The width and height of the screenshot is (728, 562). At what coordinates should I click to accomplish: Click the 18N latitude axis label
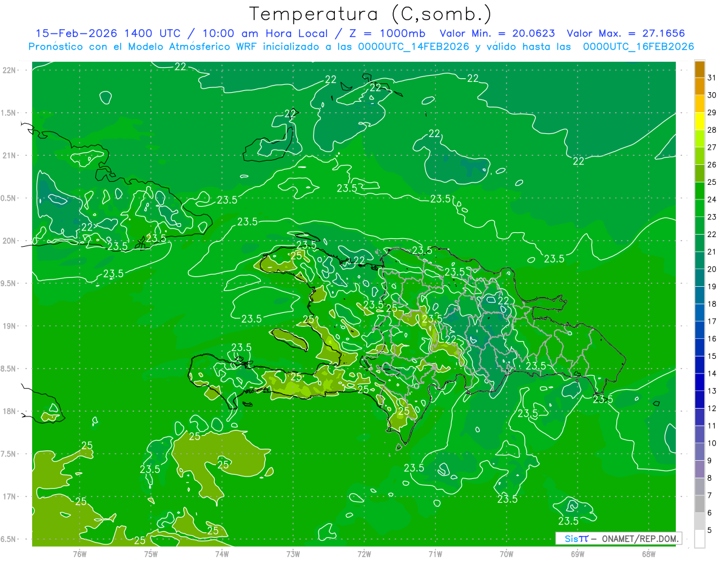tap(8, 412)
